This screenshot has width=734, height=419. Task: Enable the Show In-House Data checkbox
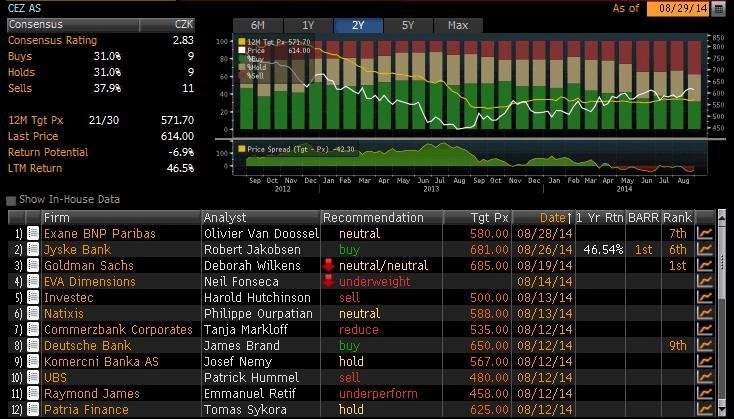[11, 200]
